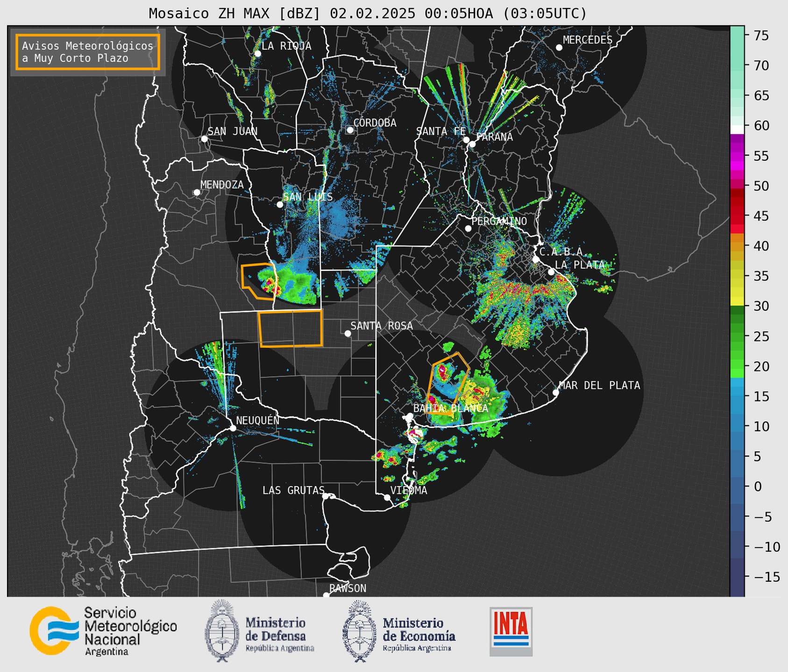Viewport: 788px width, 672px height.
Task: Click the LA RIOJA city label
Action: click(x=286, y=46)
